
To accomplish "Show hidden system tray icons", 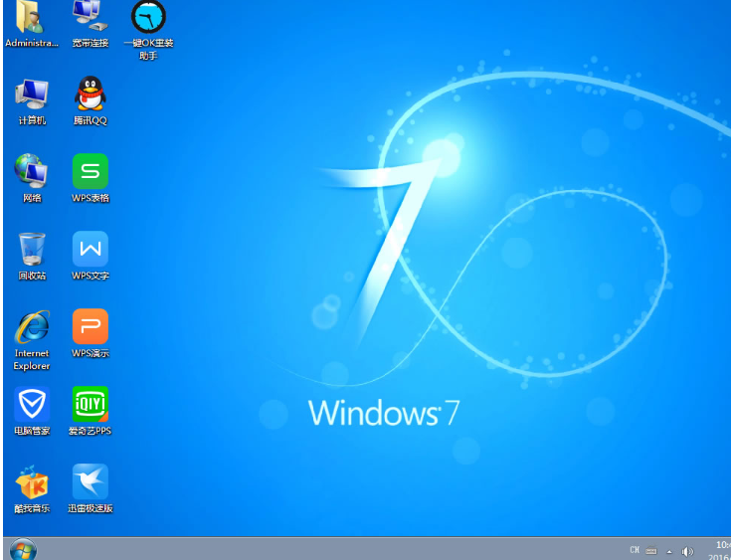I will coord(669,550).
